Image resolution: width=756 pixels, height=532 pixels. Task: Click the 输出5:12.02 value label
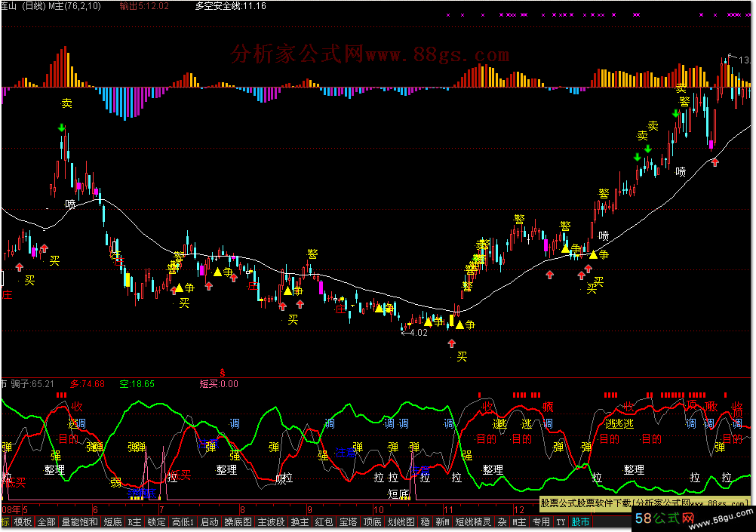[x=144, y=6]
